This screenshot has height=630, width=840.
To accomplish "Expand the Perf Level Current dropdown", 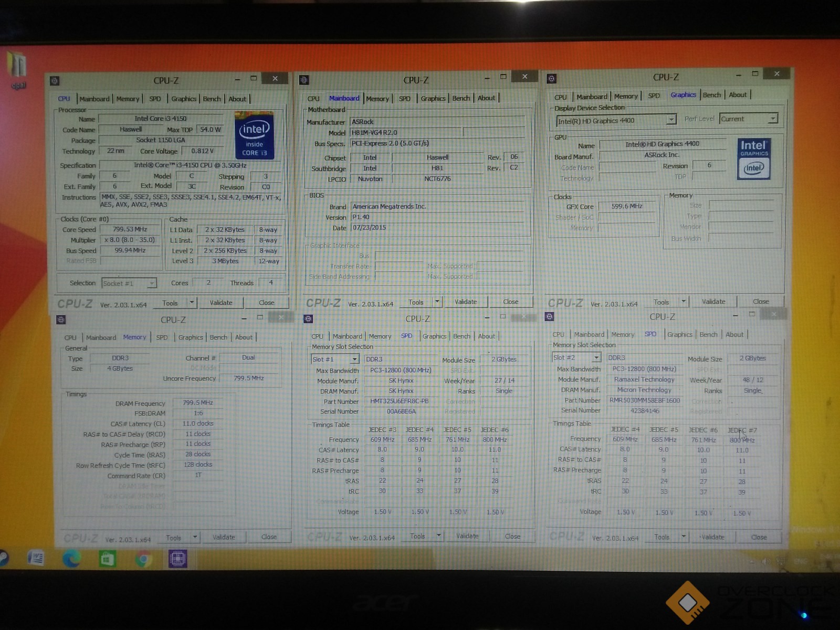I will (x=773, y=119).
